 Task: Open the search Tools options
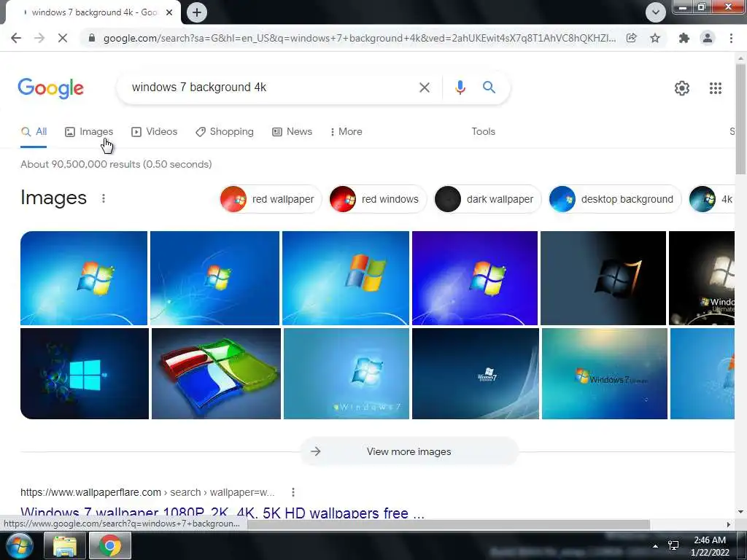pos(483,132)
